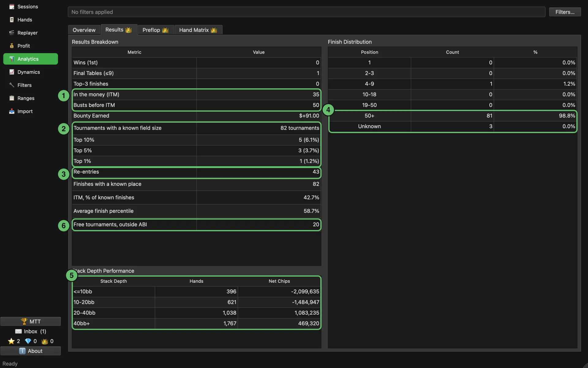Screen dimensions: 588x368
Task: Select the <=10bb stack depth row
Action: (196, 292)
